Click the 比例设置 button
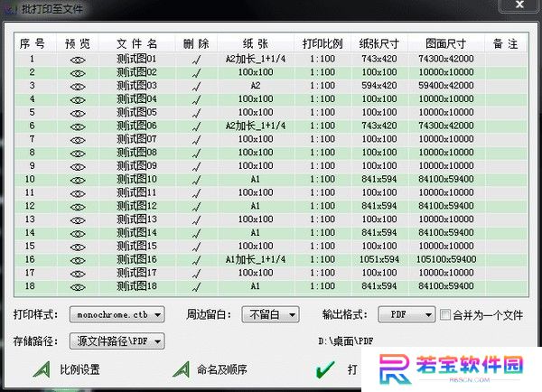Image resolution: width=542 pixels, height=392 pixels. 67,369
